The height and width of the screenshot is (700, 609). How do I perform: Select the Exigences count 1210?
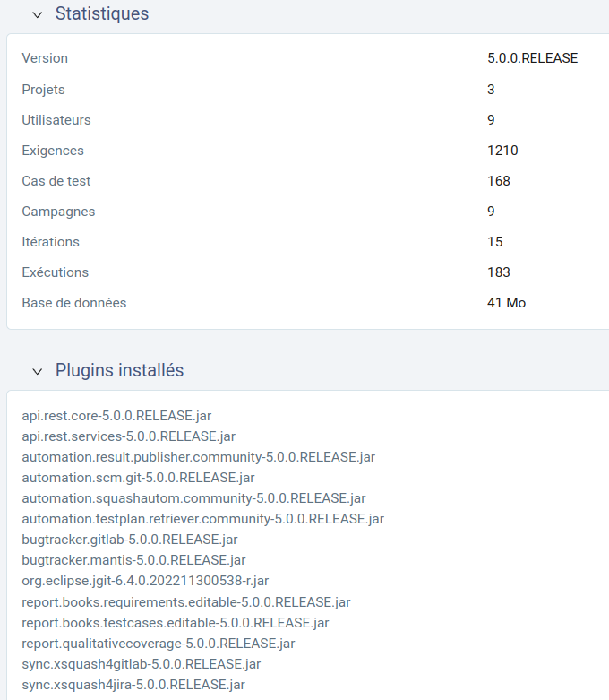(x=502, y=151)
